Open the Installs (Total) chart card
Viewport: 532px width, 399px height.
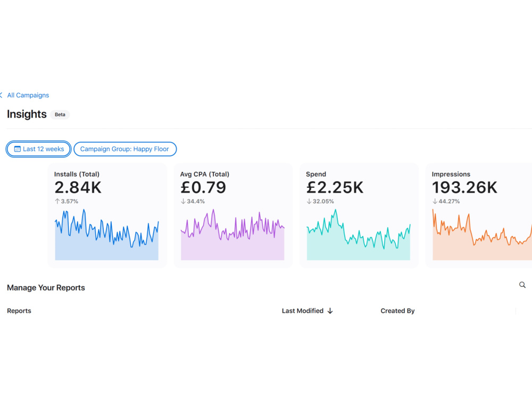(107, 215)
